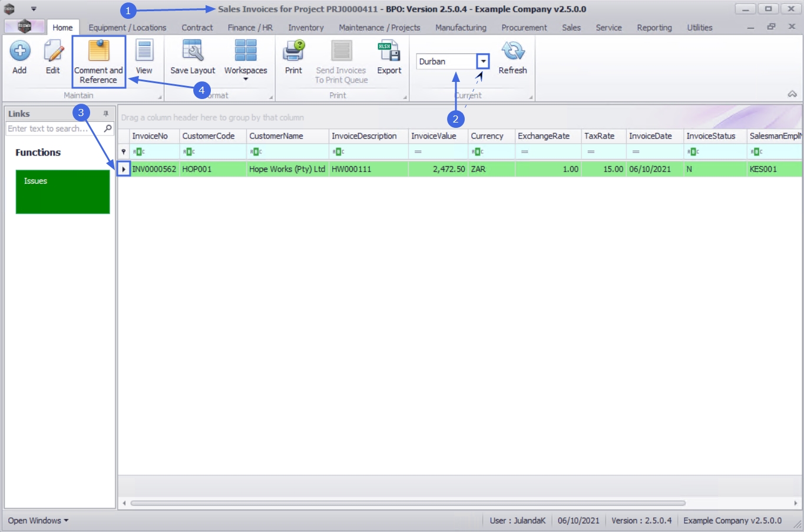Select customer code cell HOP001
This screenshot has height=532, width=804.
tap(213, 169)
